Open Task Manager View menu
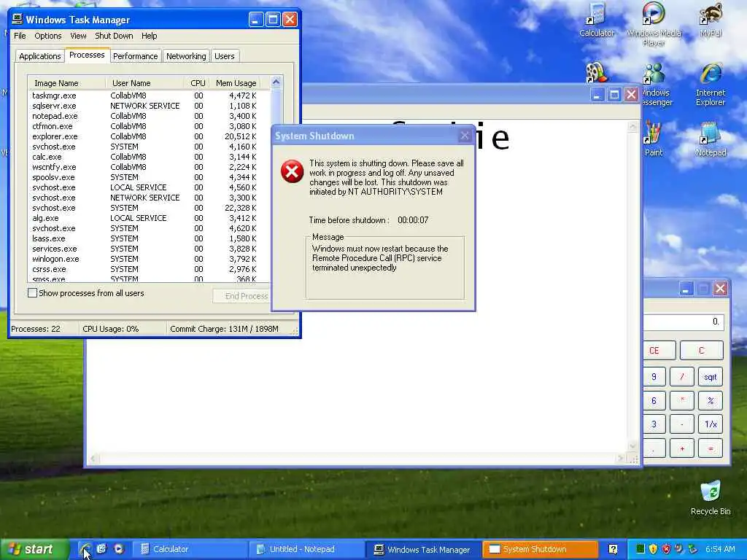 click(x=78, y=36)
